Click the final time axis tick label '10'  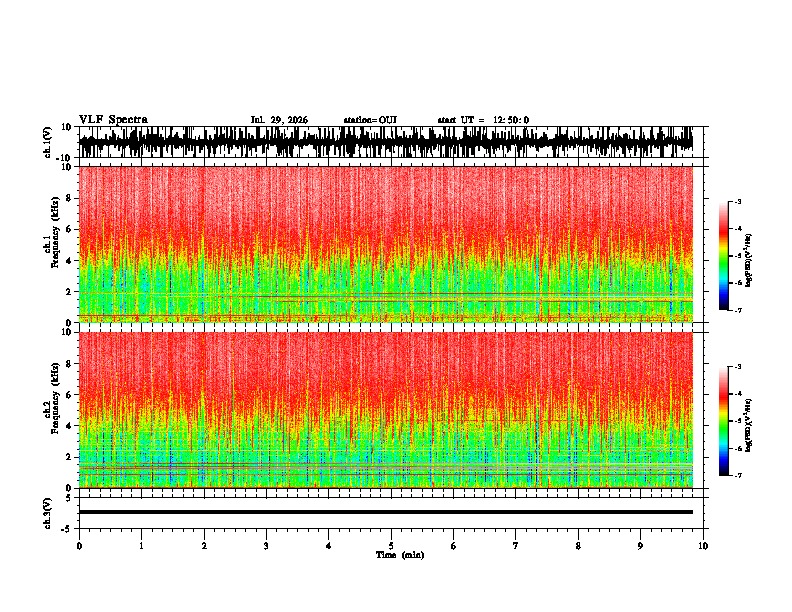703,546
